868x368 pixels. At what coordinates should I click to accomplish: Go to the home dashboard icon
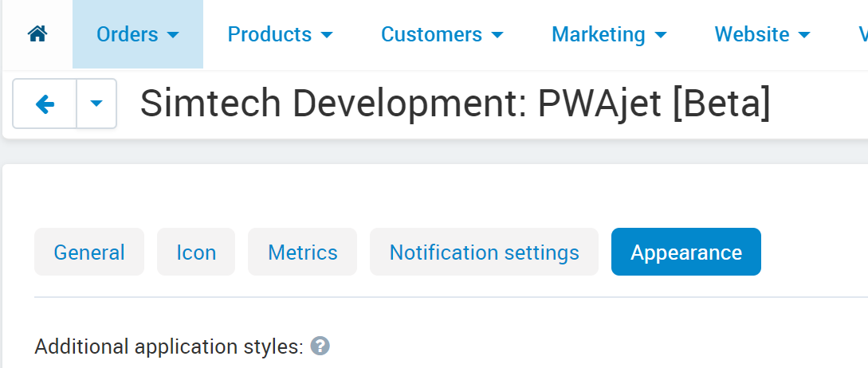[37, 34]
